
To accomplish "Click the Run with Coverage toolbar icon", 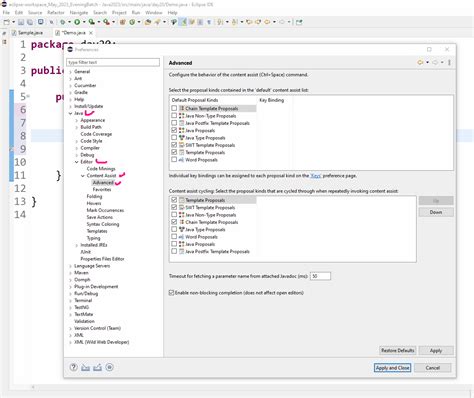I will point(91,22).
